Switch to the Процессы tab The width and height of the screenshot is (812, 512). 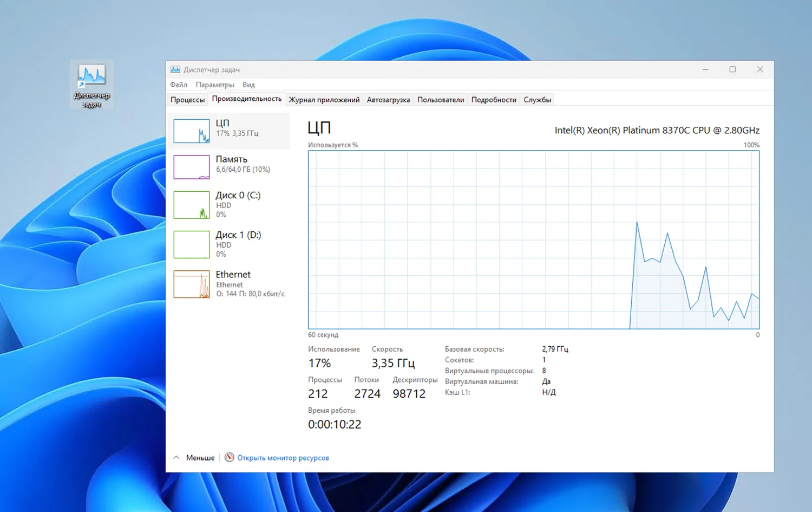(188, 100)
